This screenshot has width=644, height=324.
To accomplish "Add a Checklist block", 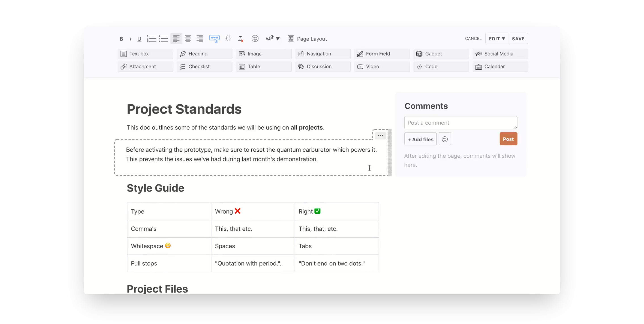I will (x=204, y=66).
